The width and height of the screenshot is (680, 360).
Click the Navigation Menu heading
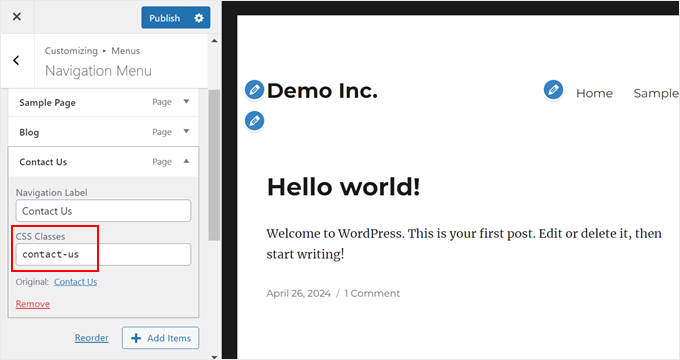[x=98, y=71]
